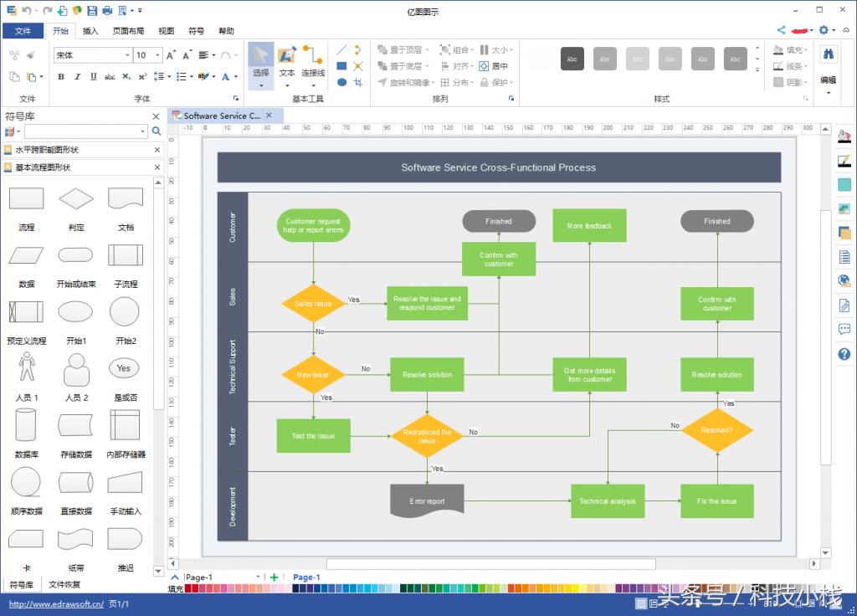Click the save icon in quick access toolbar

click(x=92, y=11)
